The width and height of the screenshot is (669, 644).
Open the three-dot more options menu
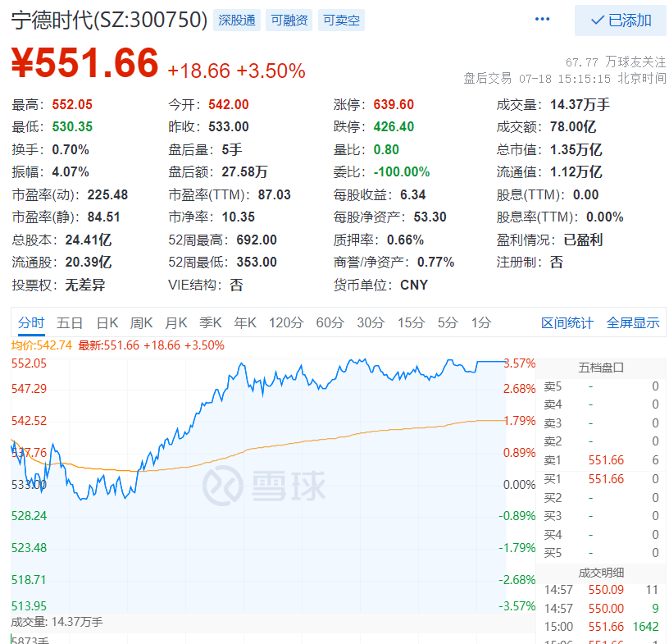point(542,19)
